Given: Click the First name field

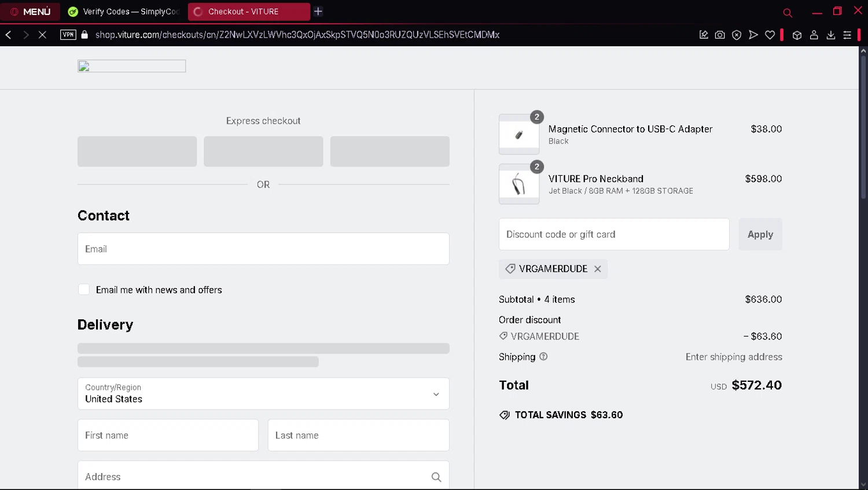Looking at the screenshot, I should [x=168, y=435].
